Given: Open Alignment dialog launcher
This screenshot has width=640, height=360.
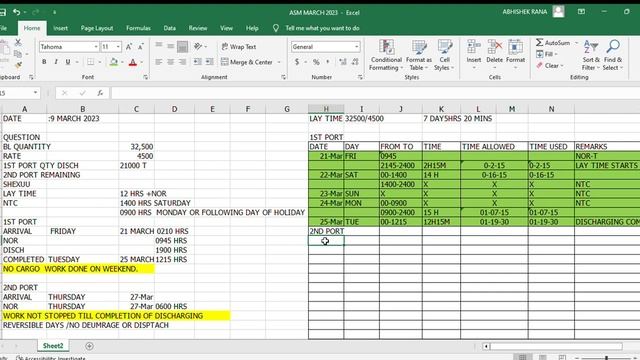Looking at the screenshot, I should [284, 77].
